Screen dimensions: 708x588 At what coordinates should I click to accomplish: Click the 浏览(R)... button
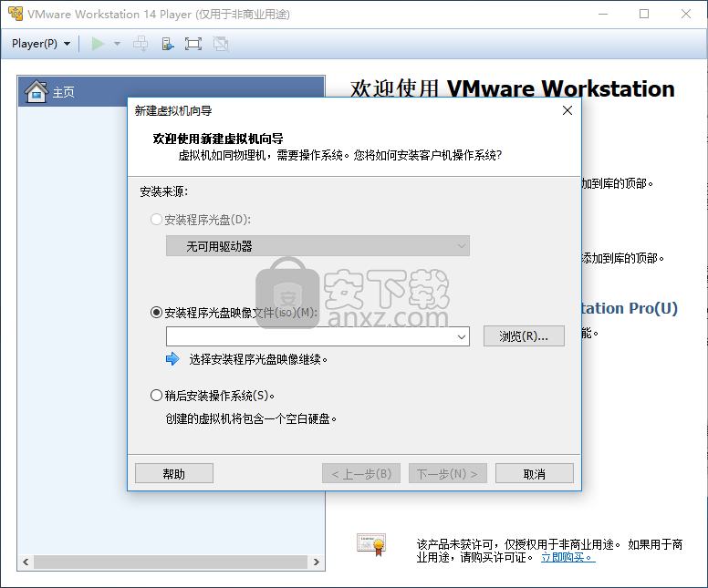[x=524, y=336]
